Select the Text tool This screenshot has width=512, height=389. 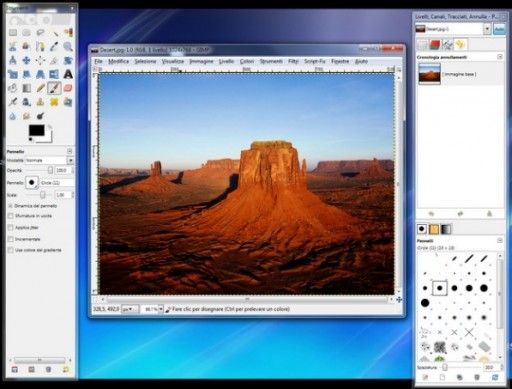click(x=68, y=74)
